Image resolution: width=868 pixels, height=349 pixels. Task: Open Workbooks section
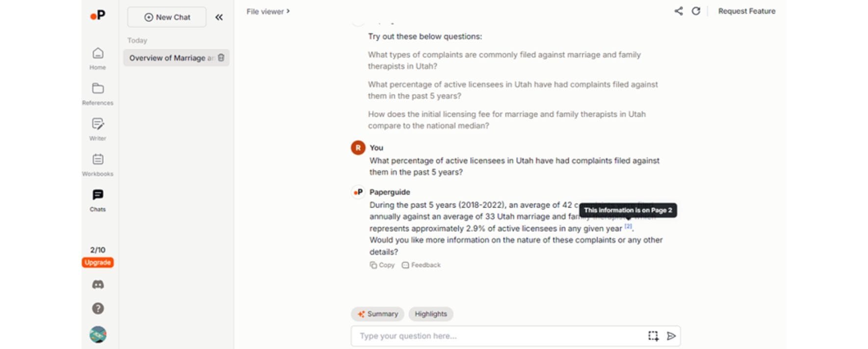[x=98, y=164]
